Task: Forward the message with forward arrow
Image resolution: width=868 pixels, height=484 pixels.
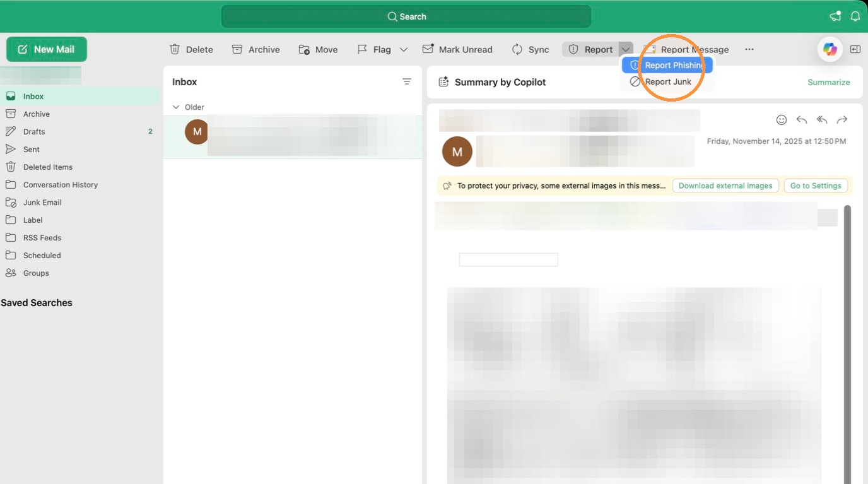Action: 842,120
